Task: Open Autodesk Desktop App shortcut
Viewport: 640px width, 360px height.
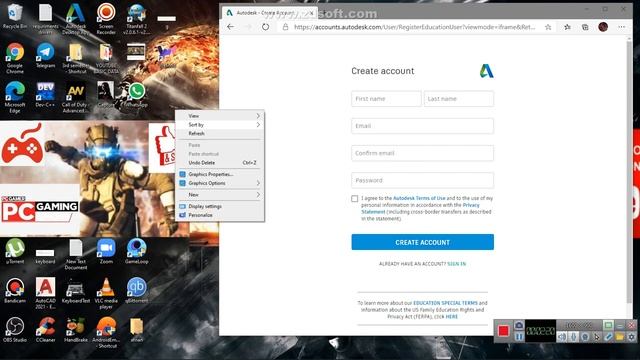Action: pyautogui.click(x=76, y=18)
